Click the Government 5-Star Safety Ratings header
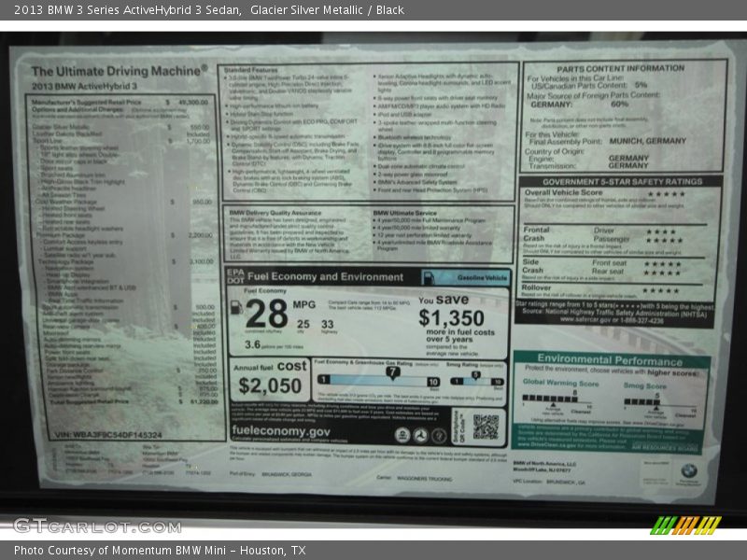This screenshot has width=747, height=560. (x=622, y=181)
